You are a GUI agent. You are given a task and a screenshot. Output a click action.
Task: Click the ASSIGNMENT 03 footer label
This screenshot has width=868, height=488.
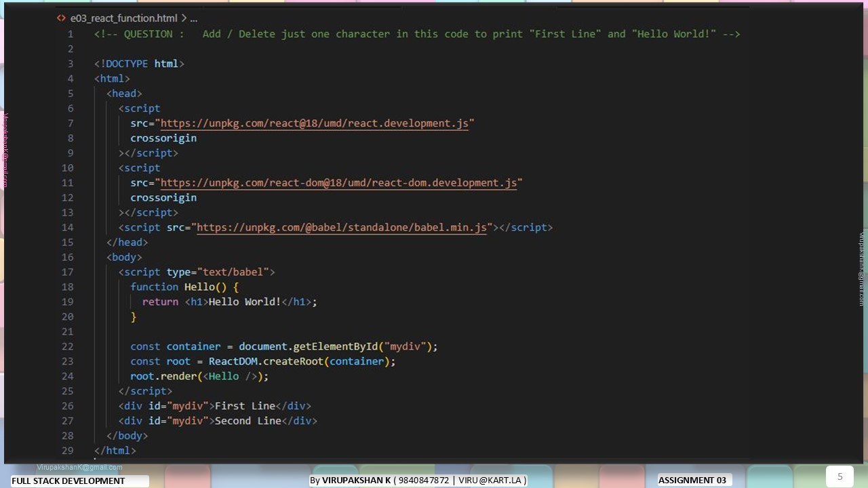692,481
